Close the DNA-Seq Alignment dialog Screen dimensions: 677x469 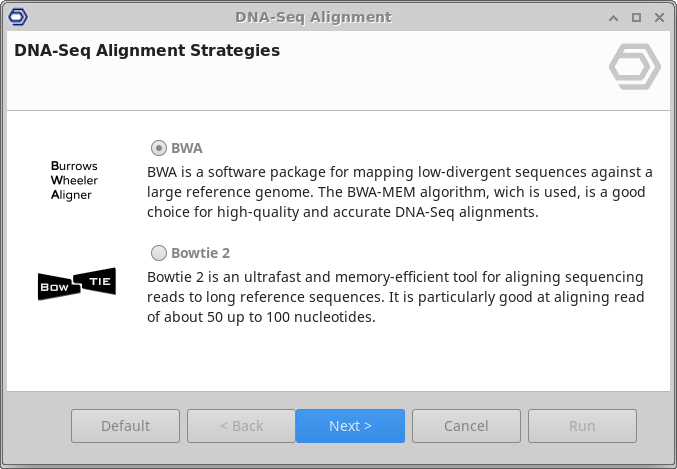tap(659, 17)
